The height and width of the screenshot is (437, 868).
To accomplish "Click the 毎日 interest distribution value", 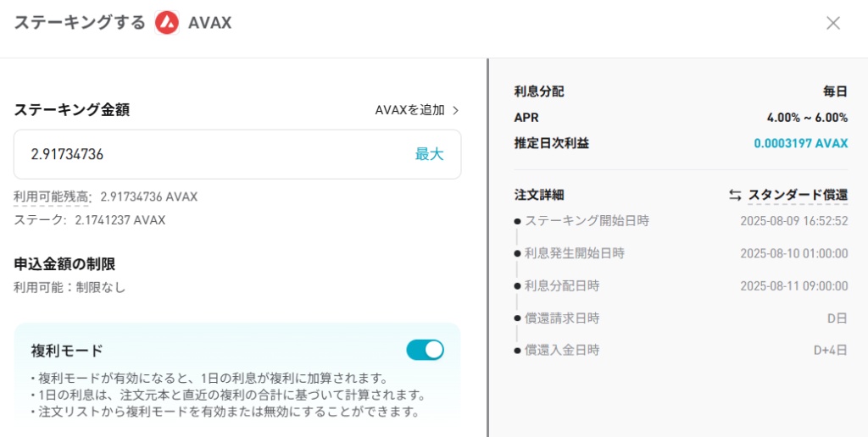I will click(x=835, y=91).
